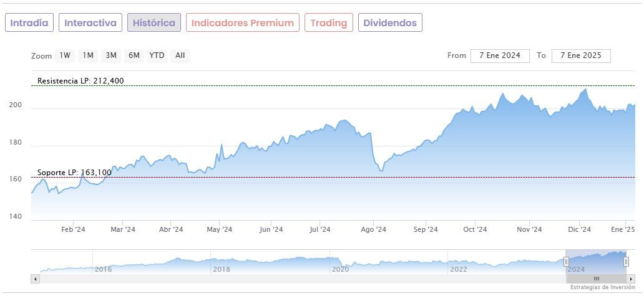
Task: Click the From date field
Action: coord(500,55)
